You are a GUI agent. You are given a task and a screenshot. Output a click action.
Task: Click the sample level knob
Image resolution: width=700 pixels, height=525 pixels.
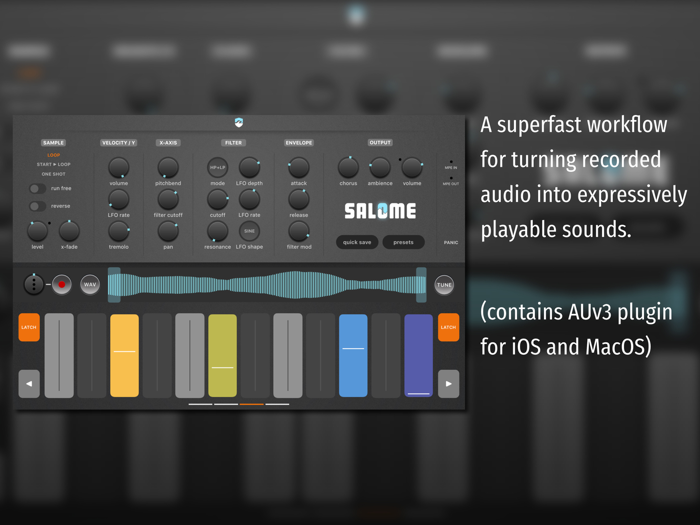point(38,231)
